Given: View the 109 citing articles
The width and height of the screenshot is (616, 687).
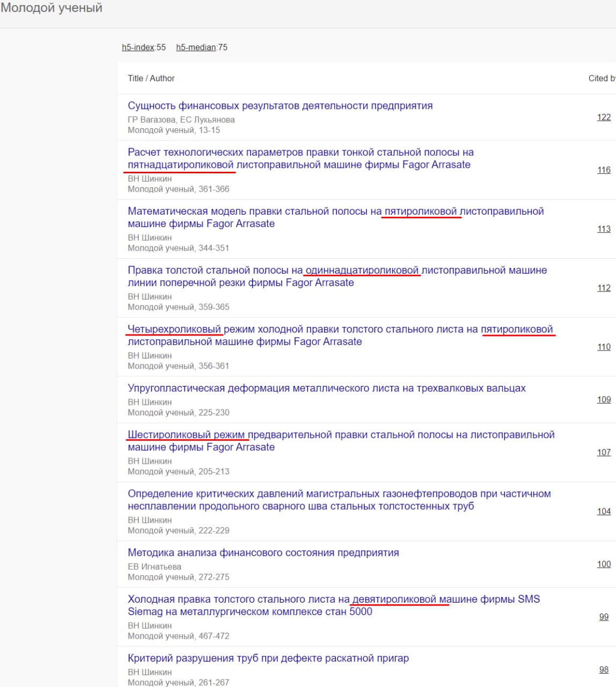Looking at the screenshot, I should coord(604,399).
